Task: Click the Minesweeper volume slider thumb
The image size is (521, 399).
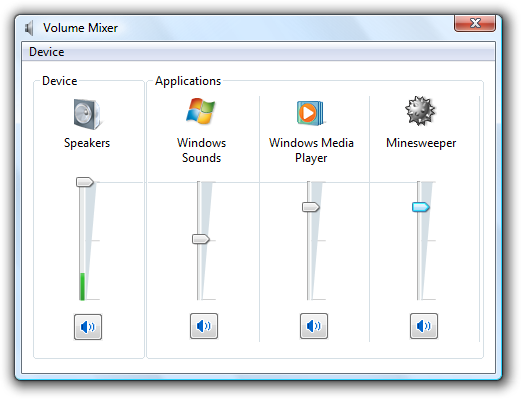Action: point(421,207)
